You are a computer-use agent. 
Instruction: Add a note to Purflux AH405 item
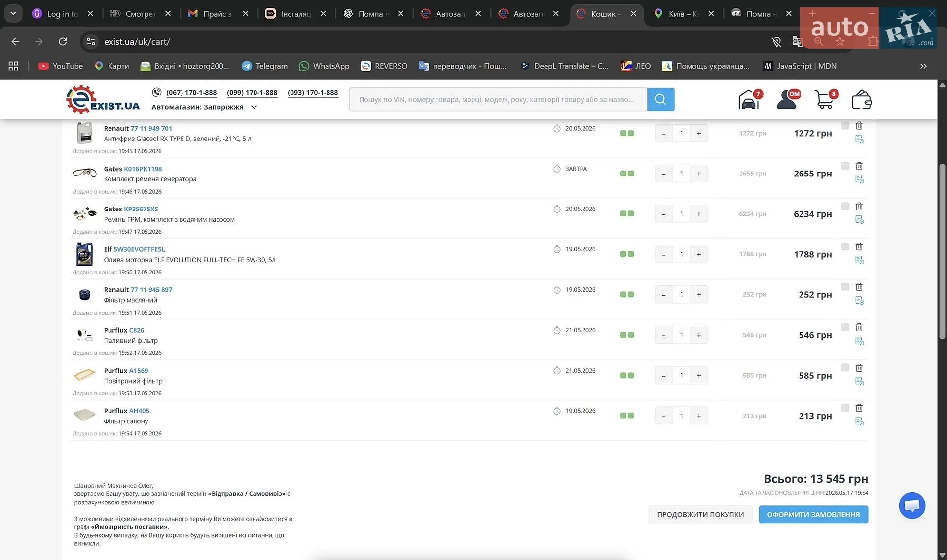[859, 421]
